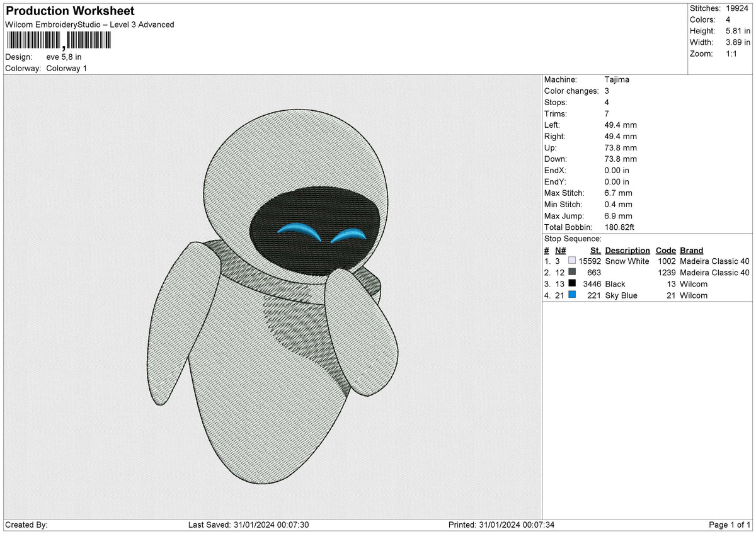Screen dimensions: 756x534
Task: Click the 'Created By:' footer label
Action: [x=26, y=525]
